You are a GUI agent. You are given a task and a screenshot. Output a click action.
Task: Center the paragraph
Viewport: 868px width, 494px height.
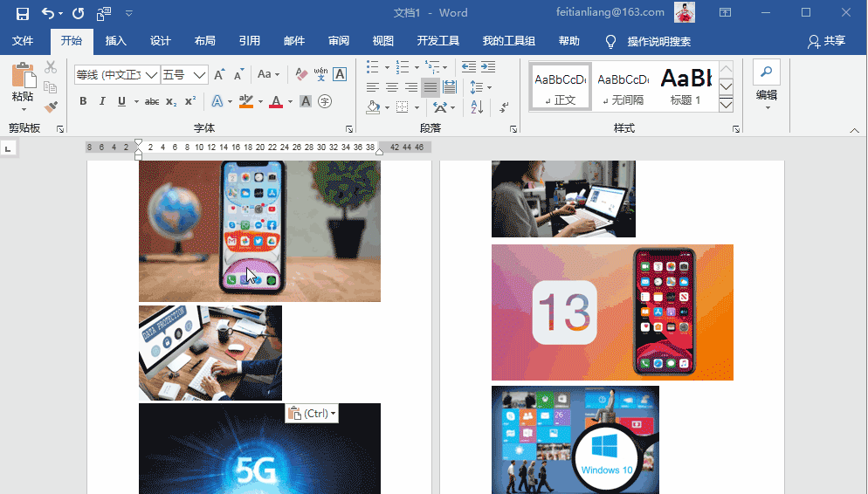[392, 87]
